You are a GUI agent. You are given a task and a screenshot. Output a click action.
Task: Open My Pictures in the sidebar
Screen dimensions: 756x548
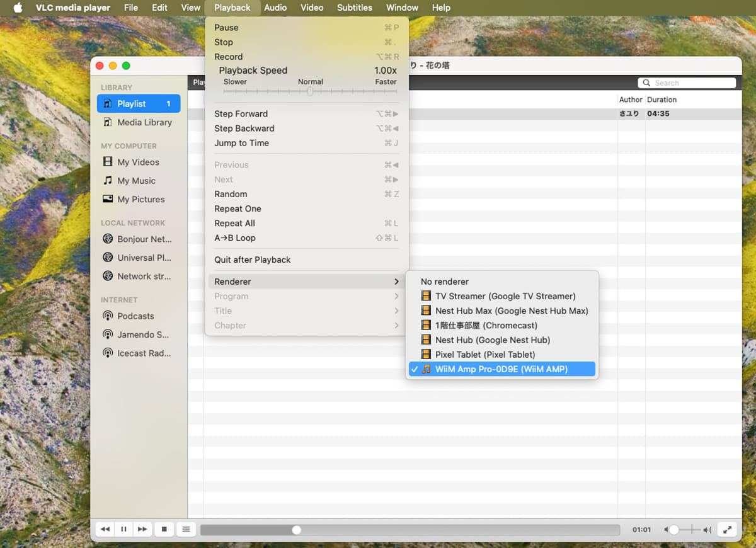click(x=139, y=199)
